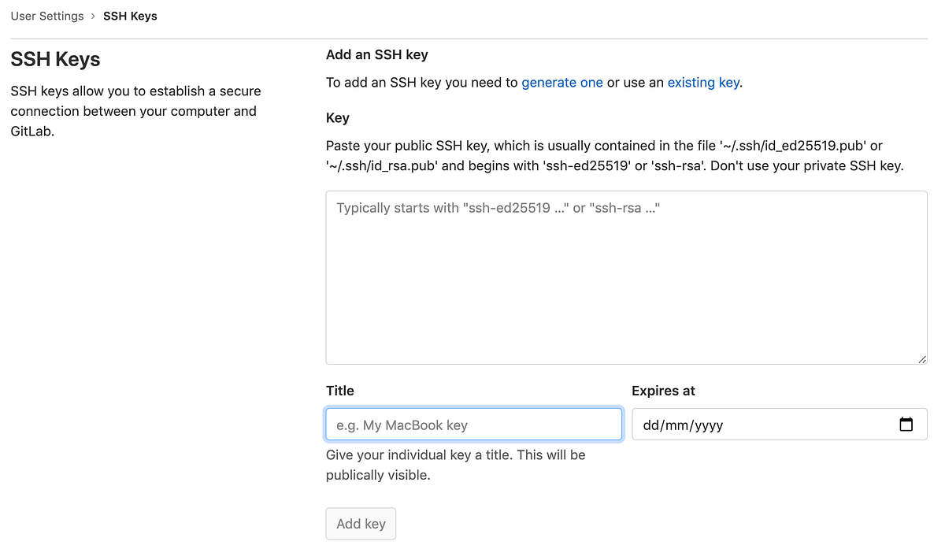Click inside the SSH key paste area
Screen dimensions: 945x560
(x=626, y=276)
